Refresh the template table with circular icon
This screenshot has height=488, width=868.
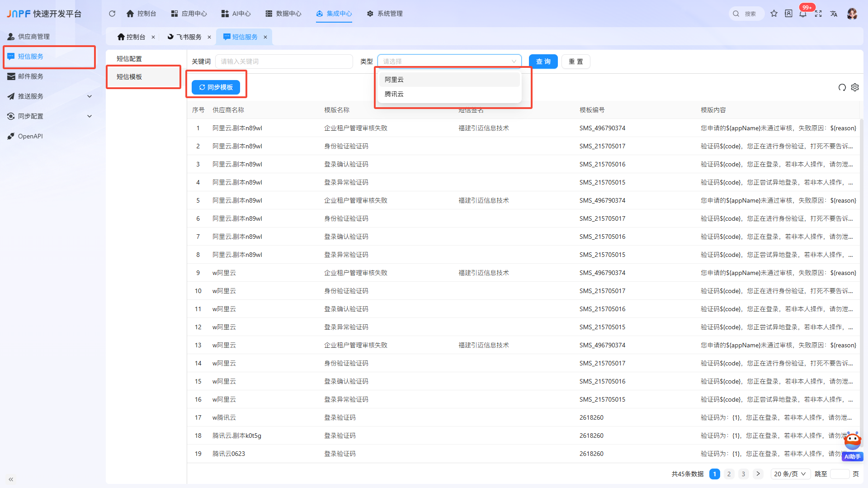(842, 87)
